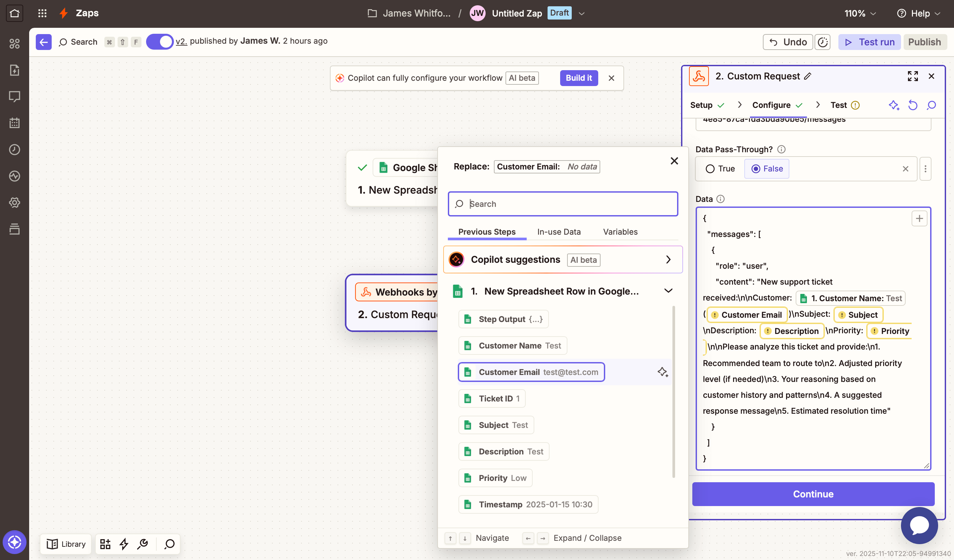The height and width of the screenshot is (560, 954).
Task: Click the plus icon in Data field
Action: (x=919, y=218)
